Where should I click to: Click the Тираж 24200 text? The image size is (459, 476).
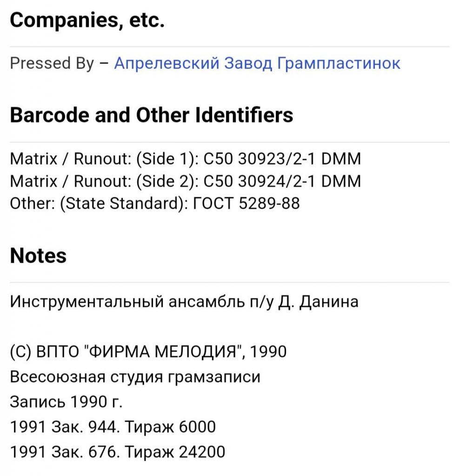[x=175, y=452]
